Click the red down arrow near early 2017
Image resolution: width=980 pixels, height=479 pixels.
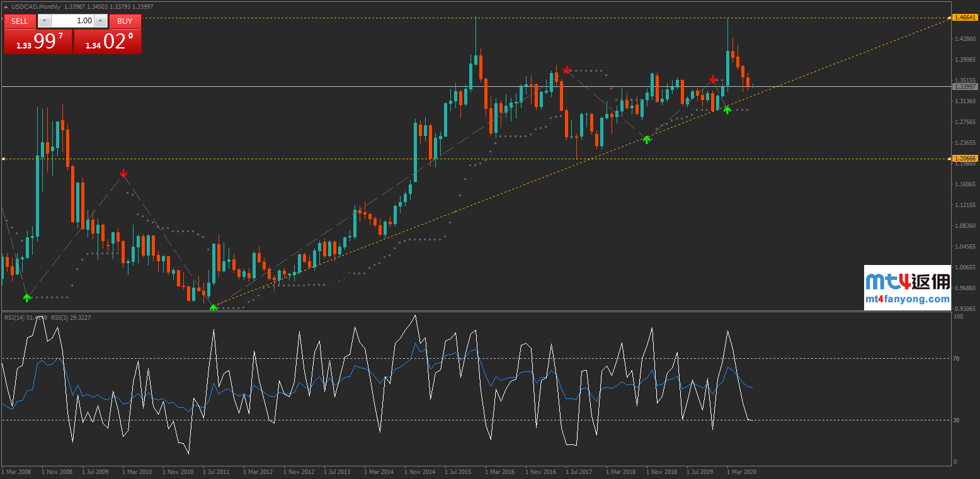pyautogui.click(x=567, y=69)
